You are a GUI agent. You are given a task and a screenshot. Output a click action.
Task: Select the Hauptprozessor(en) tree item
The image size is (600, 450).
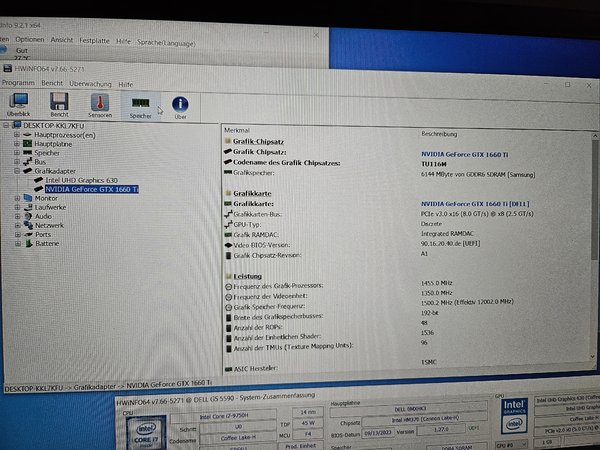coord(65,135)
